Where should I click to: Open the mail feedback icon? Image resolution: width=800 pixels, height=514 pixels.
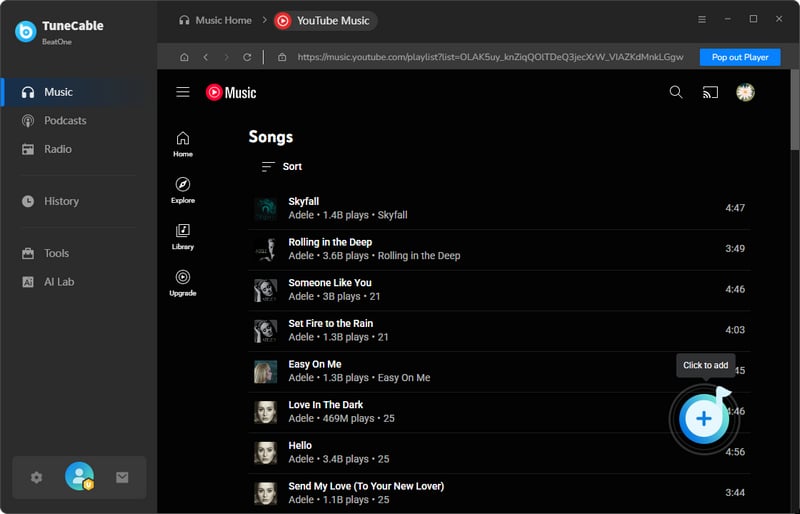click(122, 478)
